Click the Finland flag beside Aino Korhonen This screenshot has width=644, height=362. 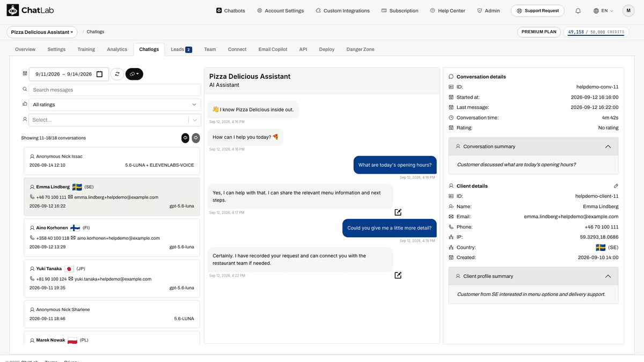coord(75,228)
